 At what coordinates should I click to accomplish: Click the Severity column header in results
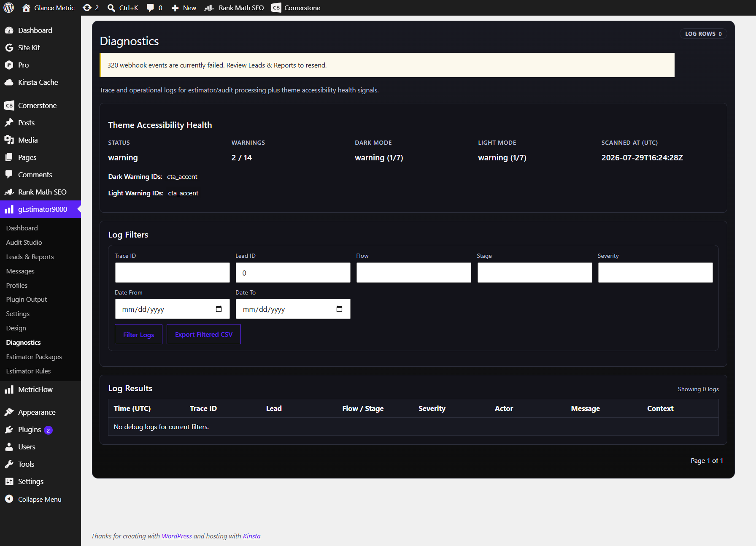(432, 408)
